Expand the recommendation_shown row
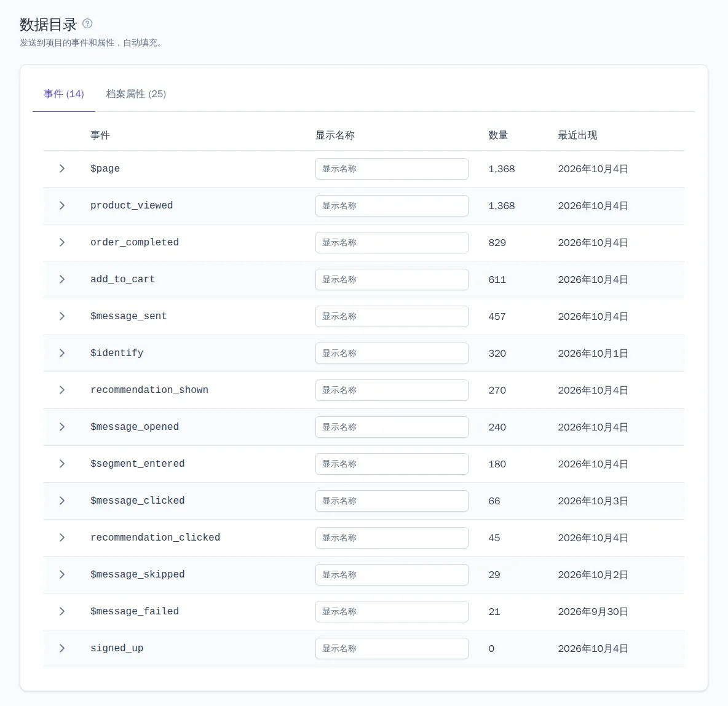This screenshot has height=706, width=728. click(x=61, y=390)
